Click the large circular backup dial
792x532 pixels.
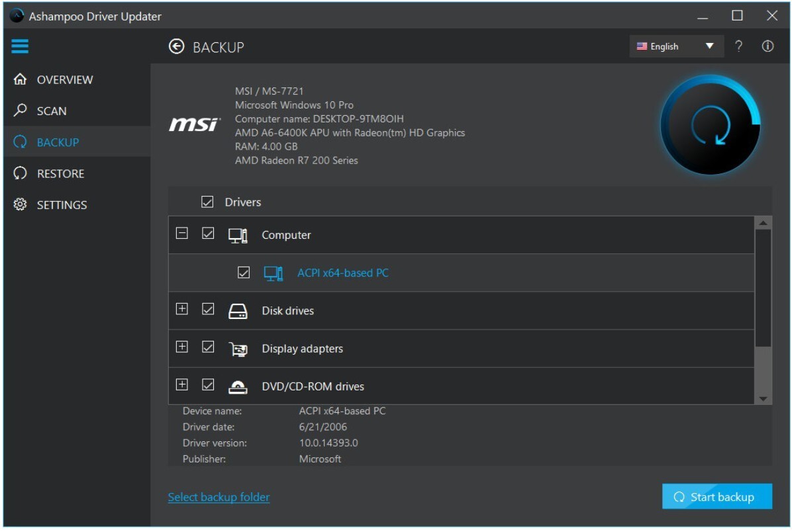710,124
